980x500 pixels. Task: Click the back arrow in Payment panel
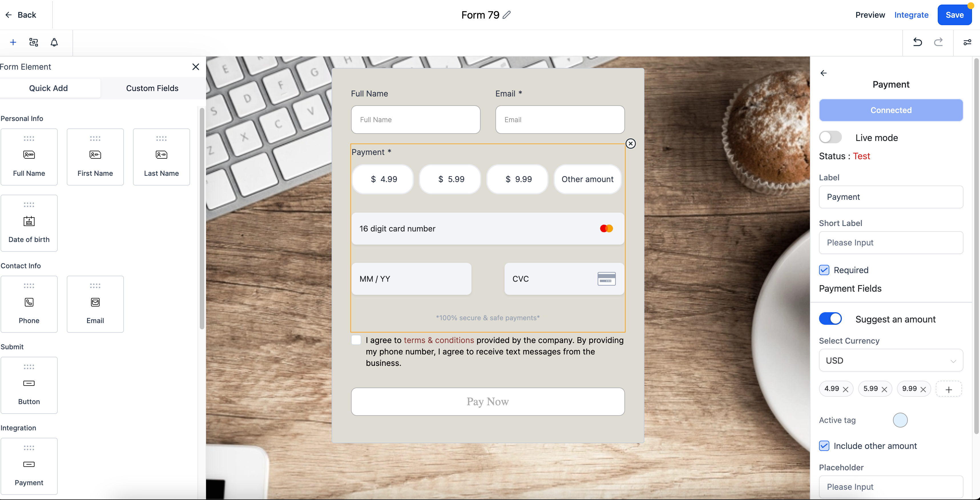[x=823, y=73]
